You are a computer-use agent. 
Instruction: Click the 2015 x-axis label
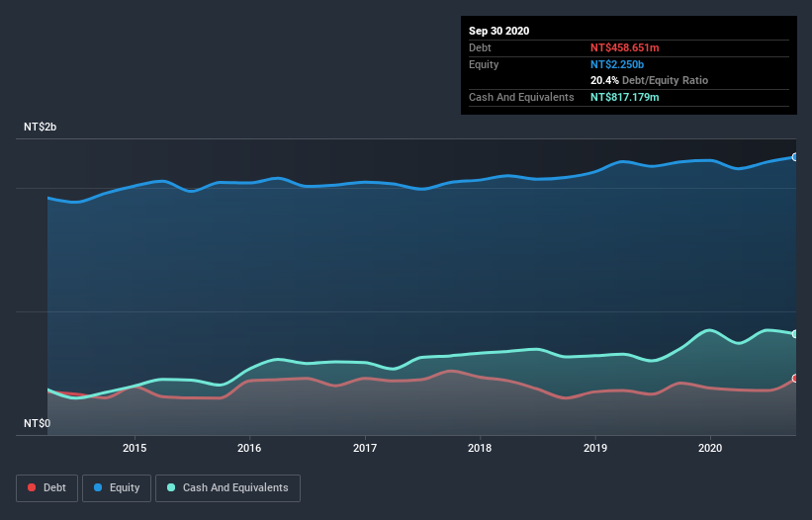tap(135, 448)
